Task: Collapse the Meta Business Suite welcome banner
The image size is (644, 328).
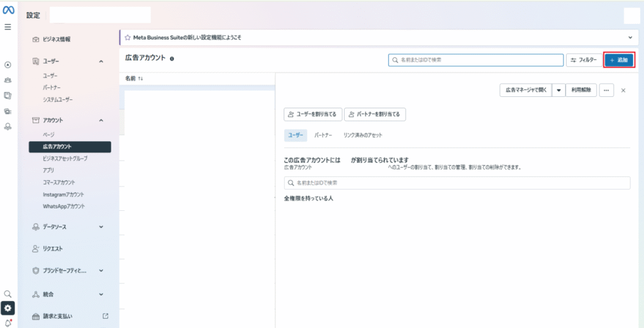Action: pos(630,38)
